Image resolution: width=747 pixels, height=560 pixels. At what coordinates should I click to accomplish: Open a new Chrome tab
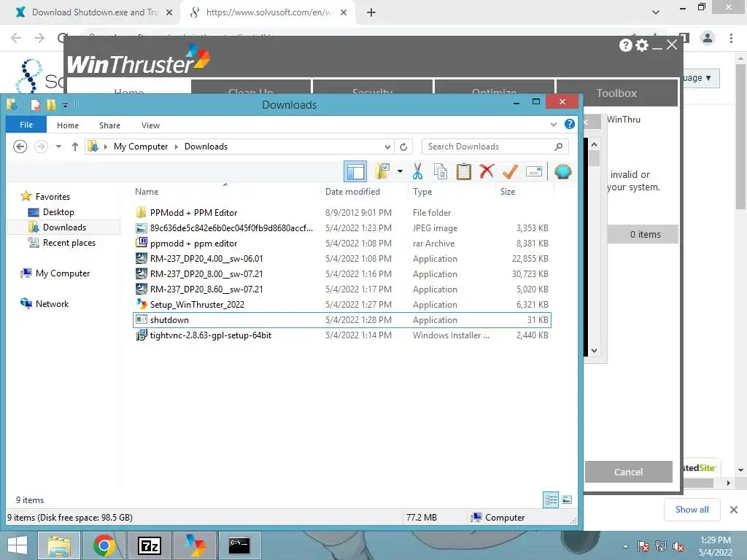tap(371, 12)
